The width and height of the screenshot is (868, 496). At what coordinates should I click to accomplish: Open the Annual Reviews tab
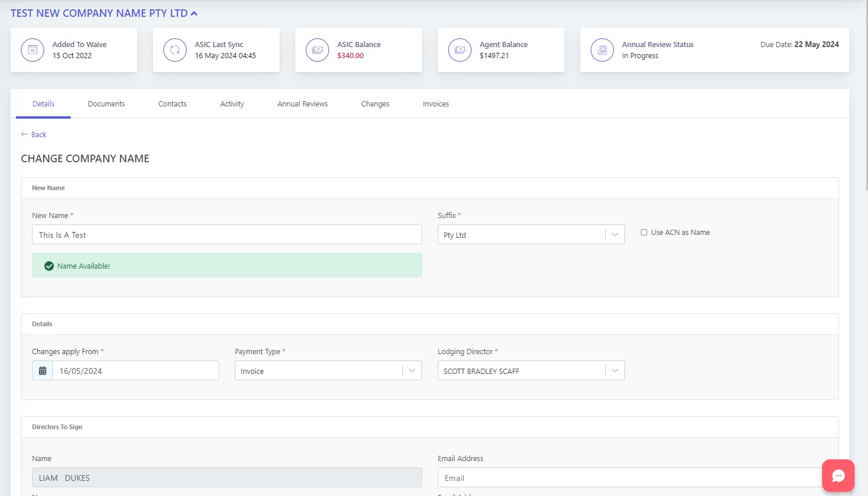point(302,104)
